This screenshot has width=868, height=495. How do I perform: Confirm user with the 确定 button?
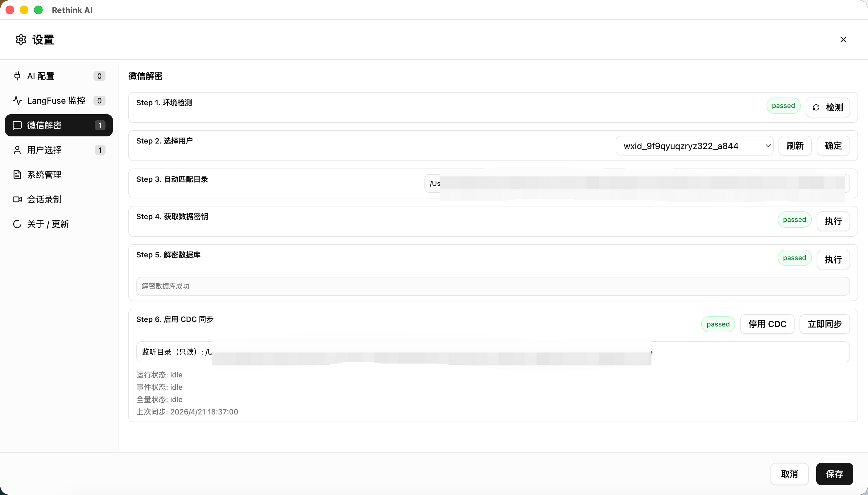[x=833, y=146]
